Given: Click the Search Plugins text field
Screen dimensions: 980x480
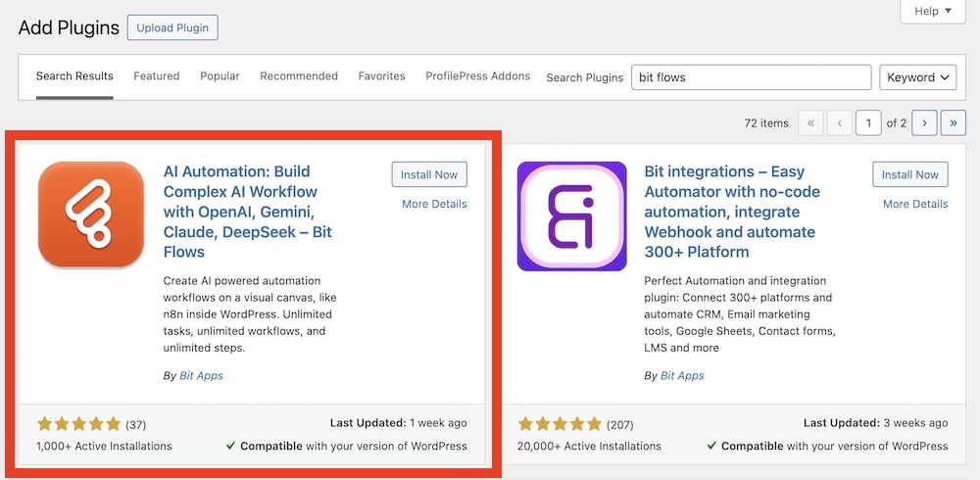Looking at the screenshot, I should point(751,77).
